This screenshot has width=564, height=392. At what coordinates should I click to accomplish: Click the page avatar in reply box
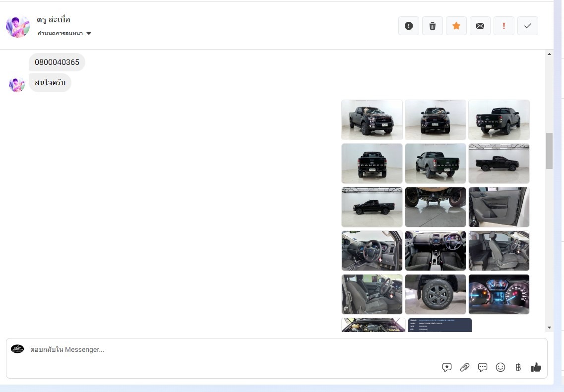(17, 349)
